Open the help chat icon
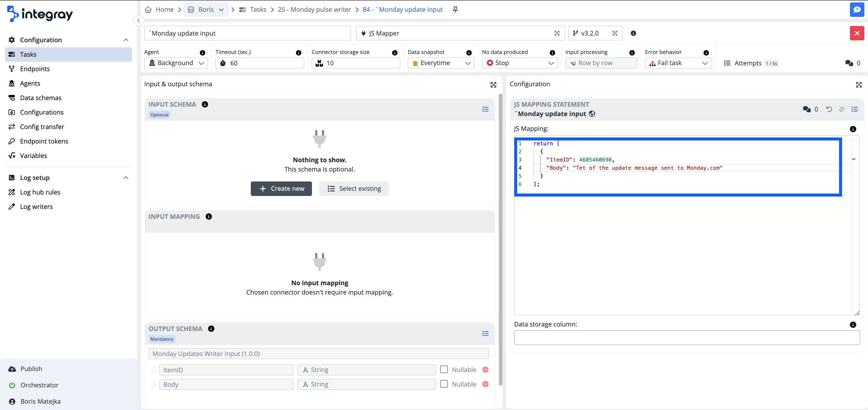 coord(857,9)
